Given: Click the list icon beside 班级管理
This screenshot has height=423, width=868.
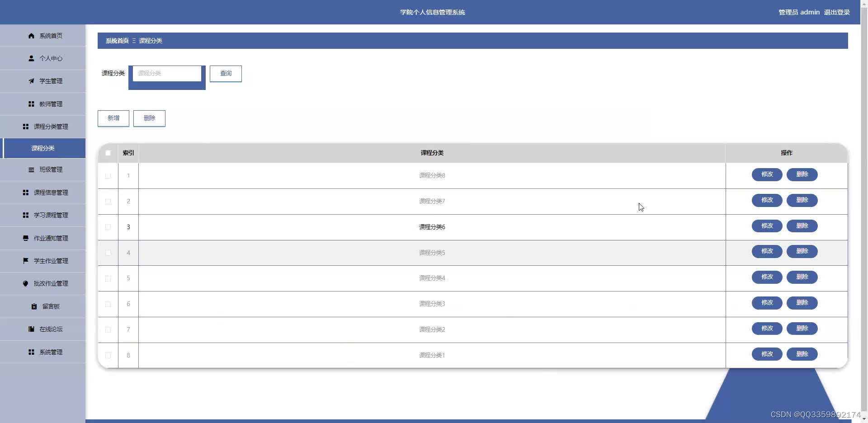Looking at the screenshot, I should (x=31, y=170).
